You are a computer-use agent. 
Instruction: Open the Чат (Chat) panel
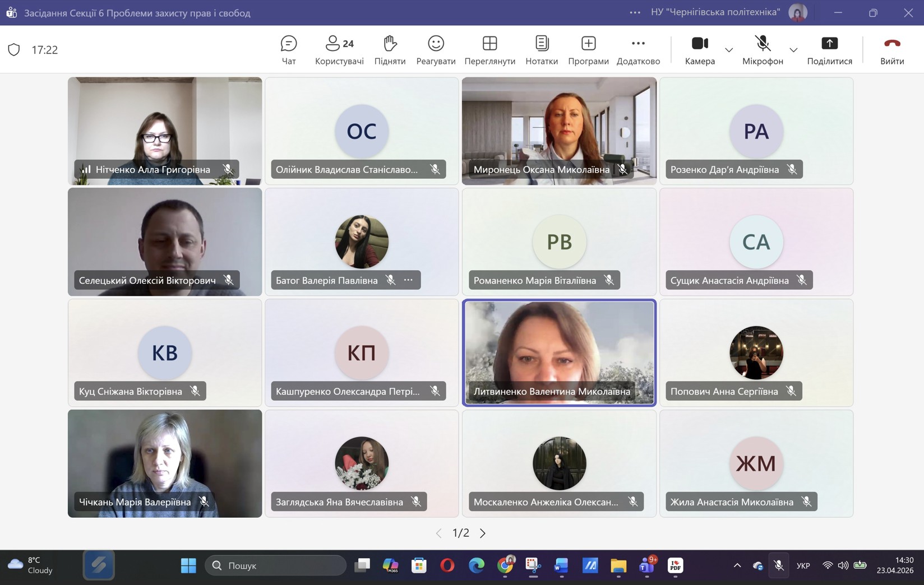288,50
